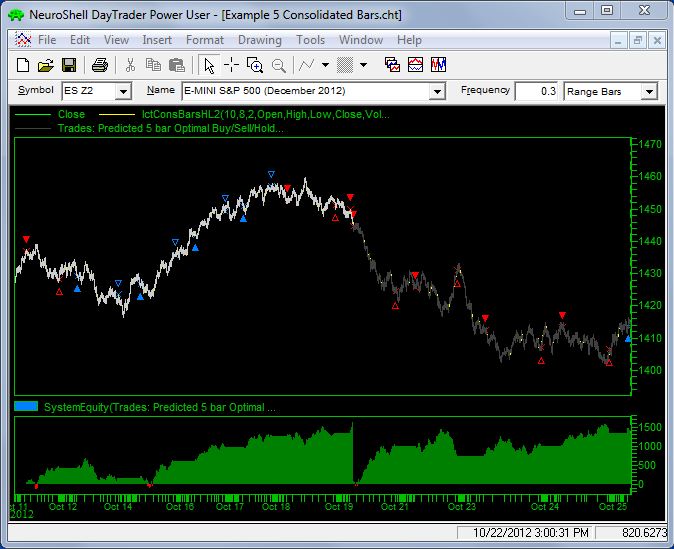
Task: Open the File menu
Action: point(47,40)
